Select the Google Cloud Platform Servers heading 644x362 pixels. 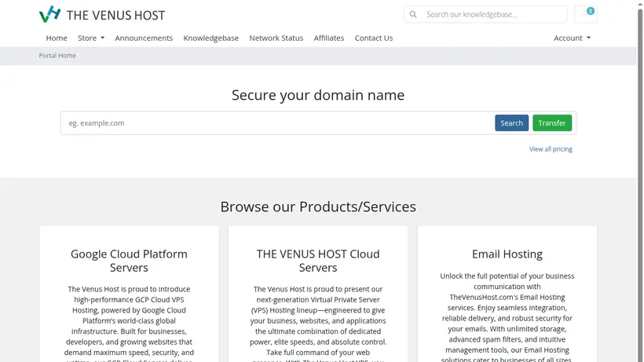point(129,261)
